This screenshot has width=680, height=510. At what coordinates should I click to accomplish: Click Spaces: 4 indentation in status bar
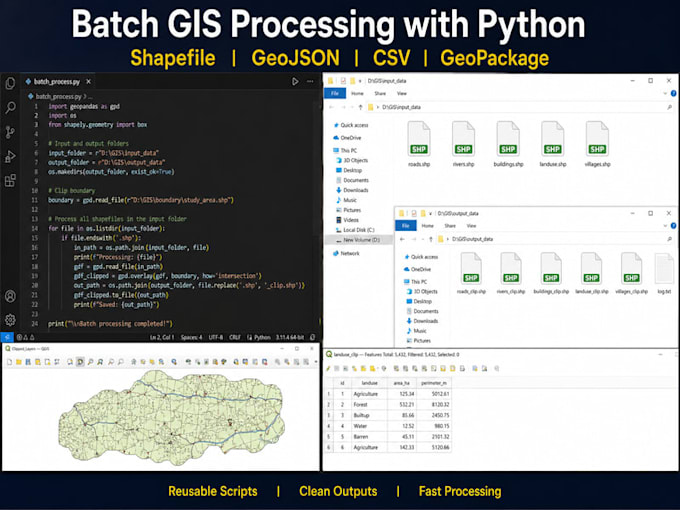(x=191, y=337)
